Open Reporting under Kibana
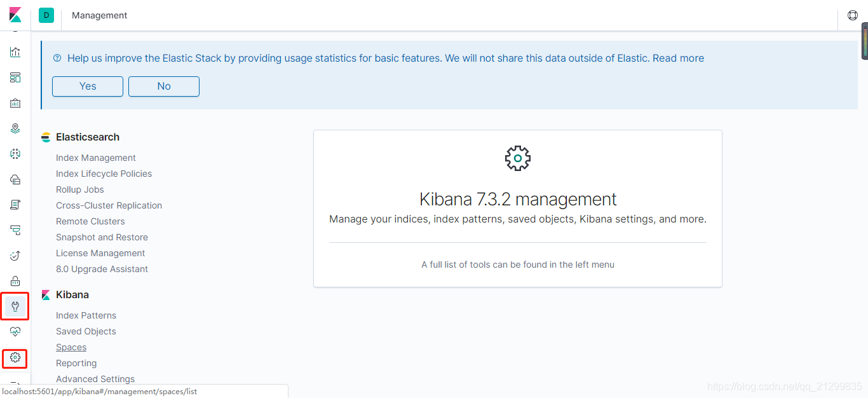The width and height of the screenshot is (868, 398). pyautogui.click(x=76, y=363)
